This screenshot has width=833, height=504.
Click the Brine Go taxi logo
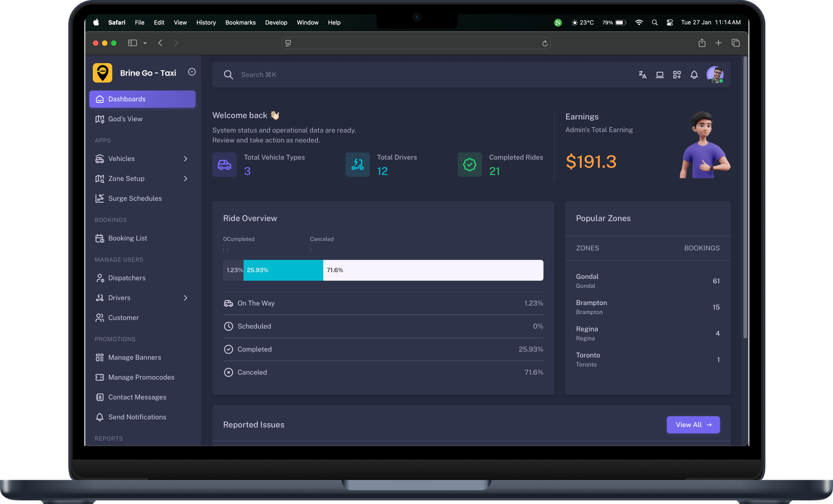[x=103, y=73]
